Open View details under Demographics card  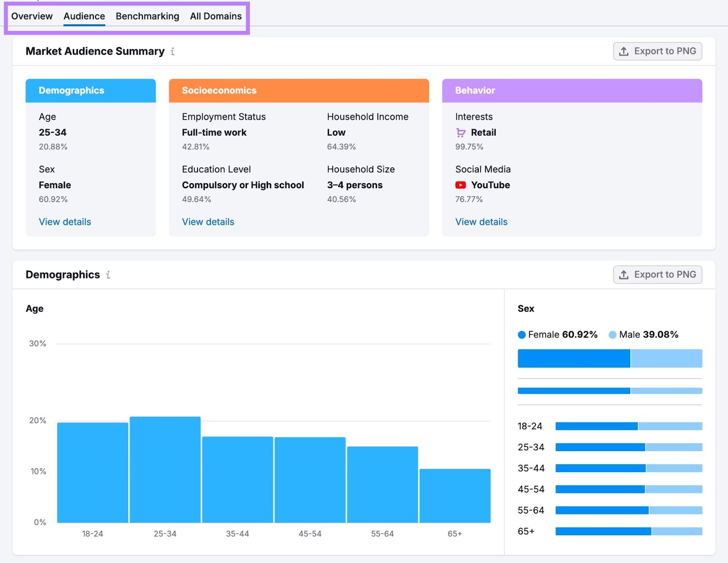pyautogui.click(x=65, y=222)
